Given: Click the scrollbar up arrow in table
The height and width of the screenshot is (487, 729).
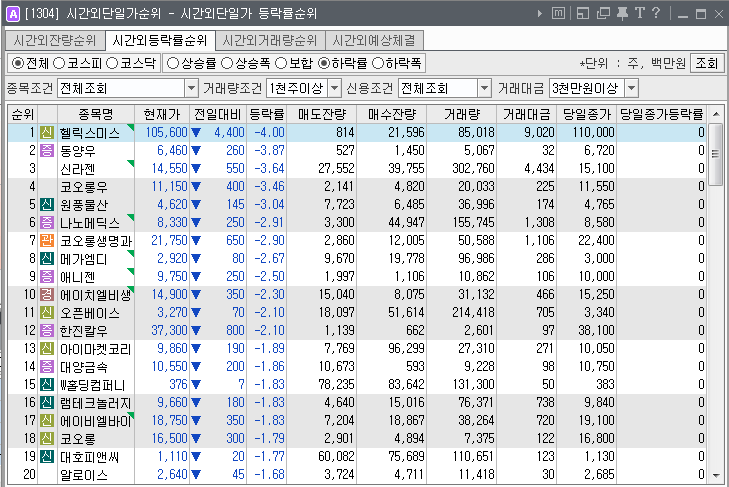Looking at the screenshot, I should point(716,114).
